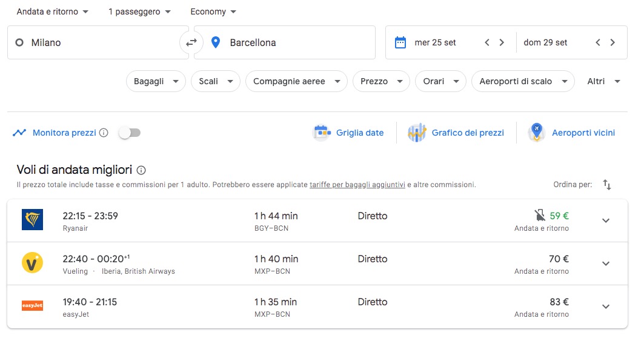Follow the tariffe per bagagli aggiuntivi link

357,185
